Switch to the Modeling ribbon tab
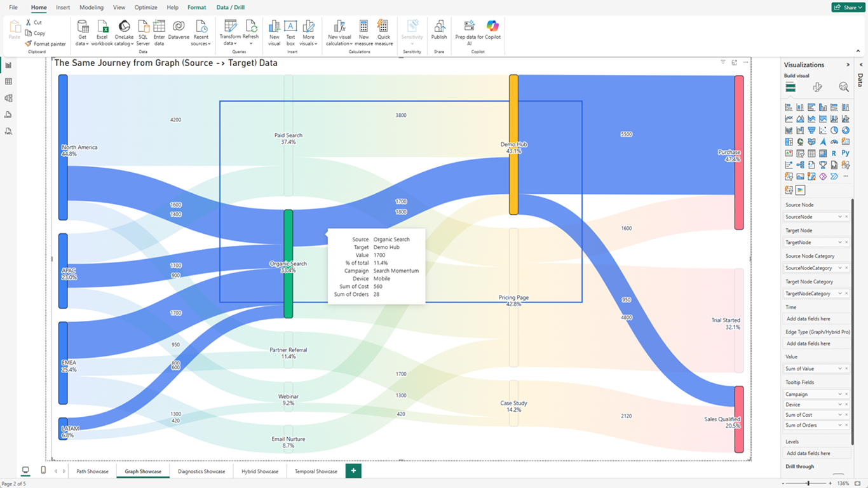Viewport: 868px width, 488px height. coord(92,8)
